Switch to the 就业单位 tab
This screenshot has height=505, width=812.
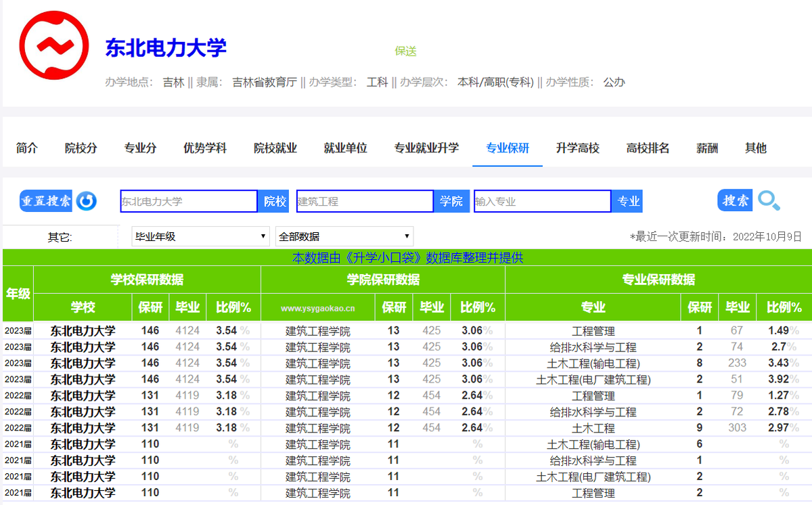(x=346, y=148)
